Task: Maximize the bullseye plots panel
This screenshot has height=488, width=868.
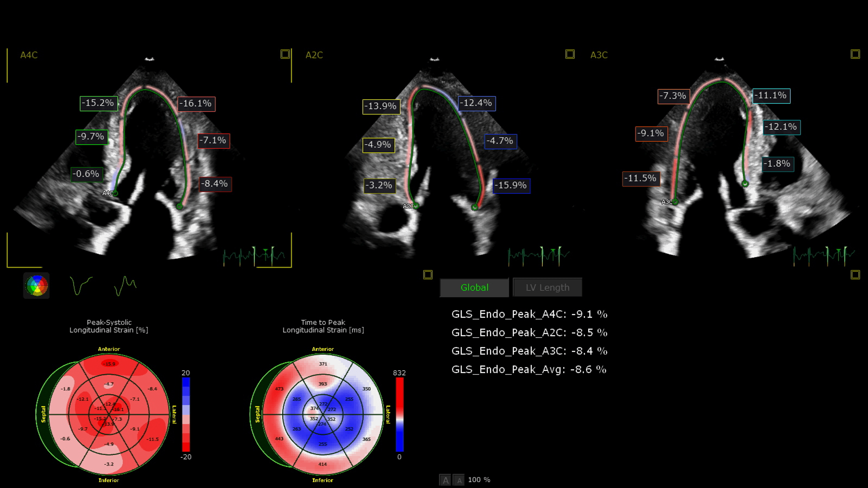Action: coord(428,275)
